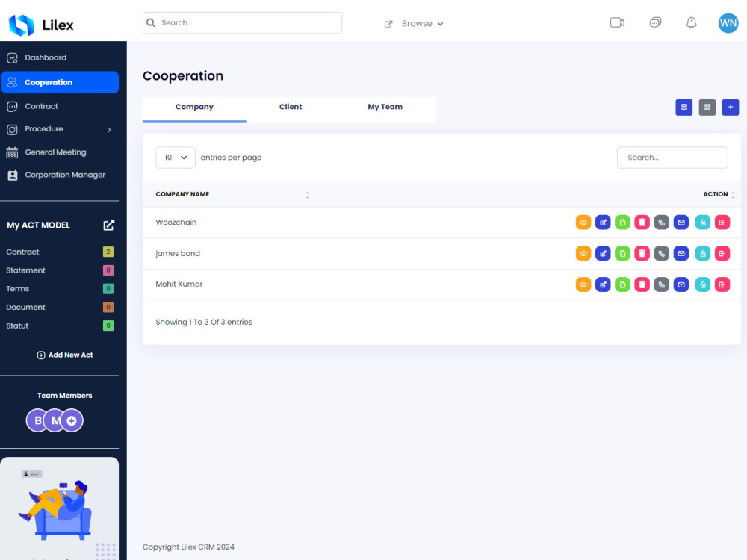Image resolution: width=747 pixels, height=560 pixels.
Task: Email james bond using envelope icon
Action: pyautogui.click(x=681, y=253)
